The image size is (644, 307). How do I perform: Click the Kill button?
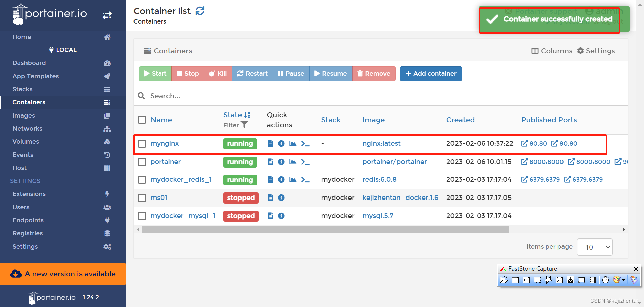(218, 74)
